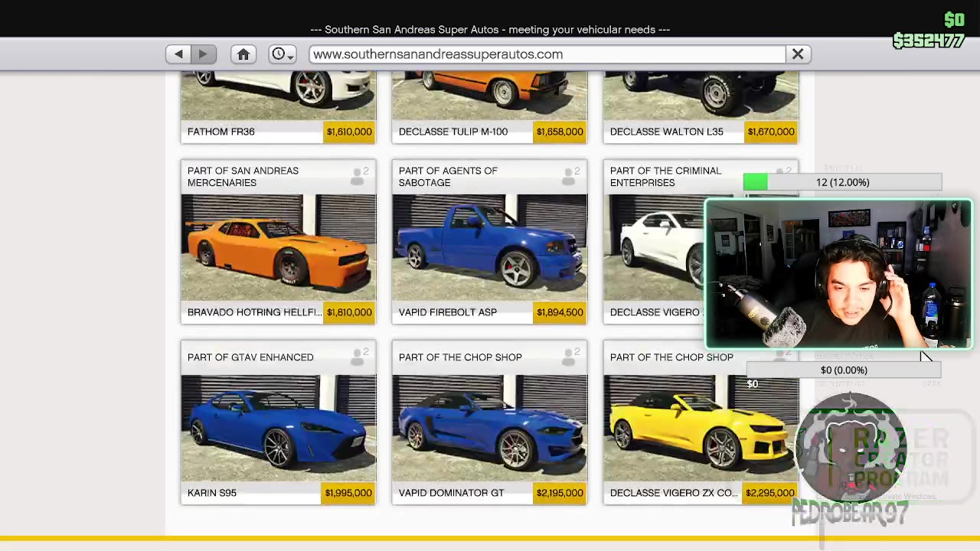
Task: Click the seat-count icon on Firebolt ASP card
Action: (570, 176)
